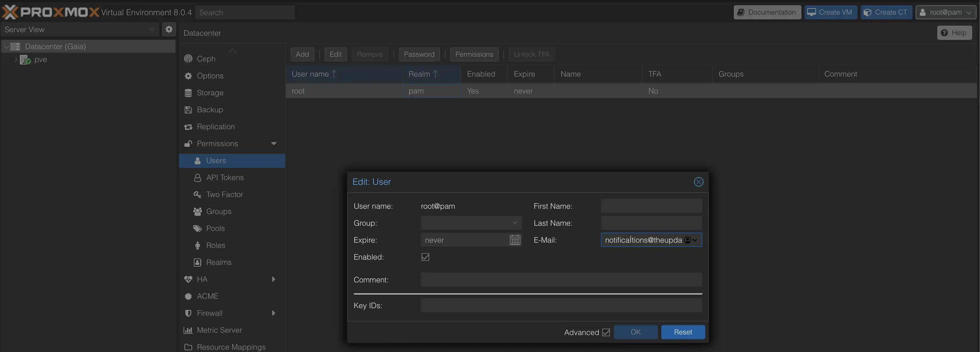Click the Last Name input field
Screen dimensions: 980x352
(x=651, y=223)
